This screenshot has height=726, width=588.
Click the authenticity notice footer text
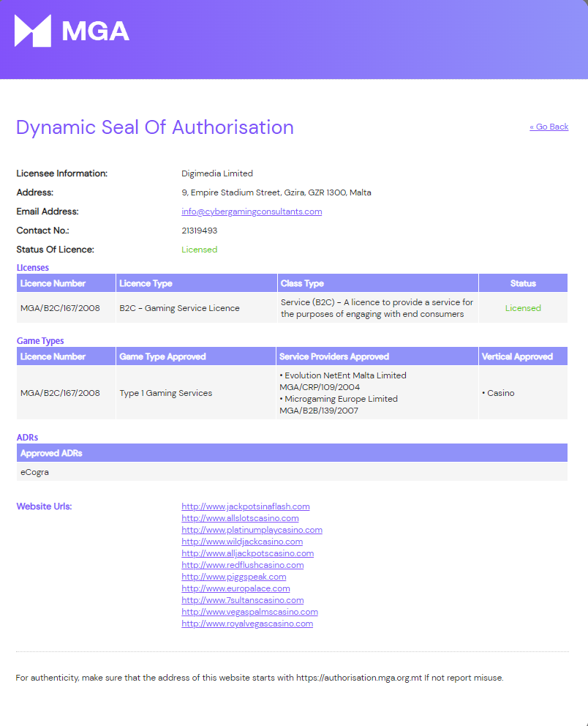tap(260, 678)
